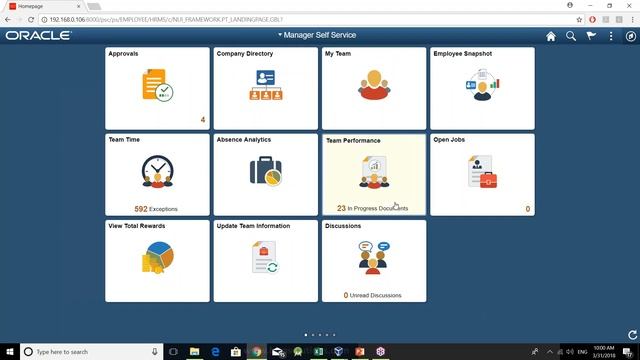The height and width of the screenshot is (360, 640).
Task: Click the '23 In Progress Documents' text
Action: pos(372,208)
